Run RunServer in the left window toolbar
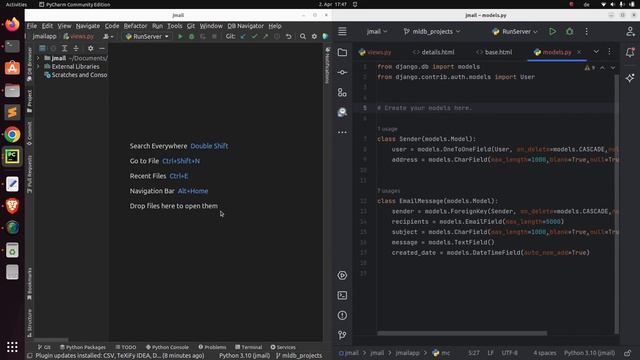 pyautogui.click(x=180, y=36)
